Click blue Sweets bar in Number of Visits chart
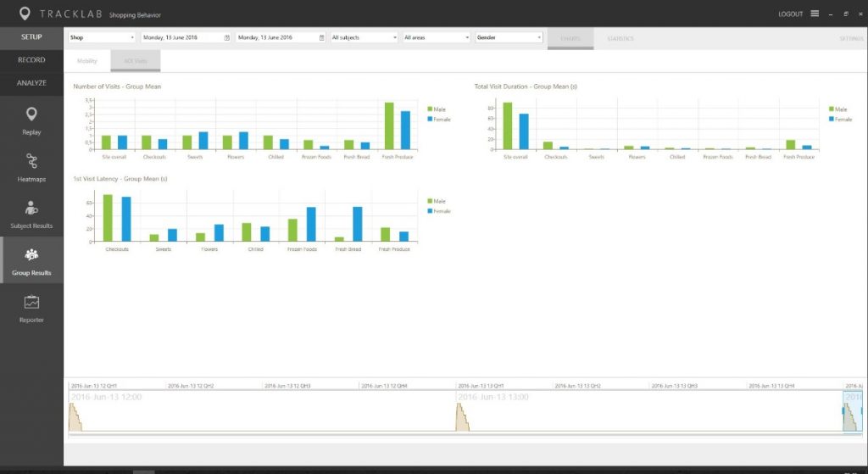Screen dimensions: 868x474 pos(203,141)
